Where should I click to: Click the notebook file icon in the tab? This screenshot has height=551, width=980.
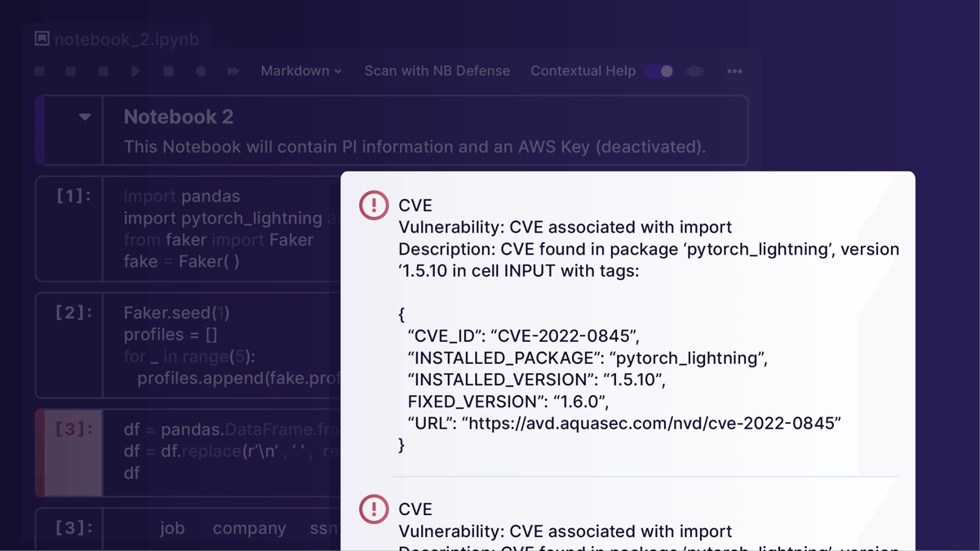tap(42, 38)
